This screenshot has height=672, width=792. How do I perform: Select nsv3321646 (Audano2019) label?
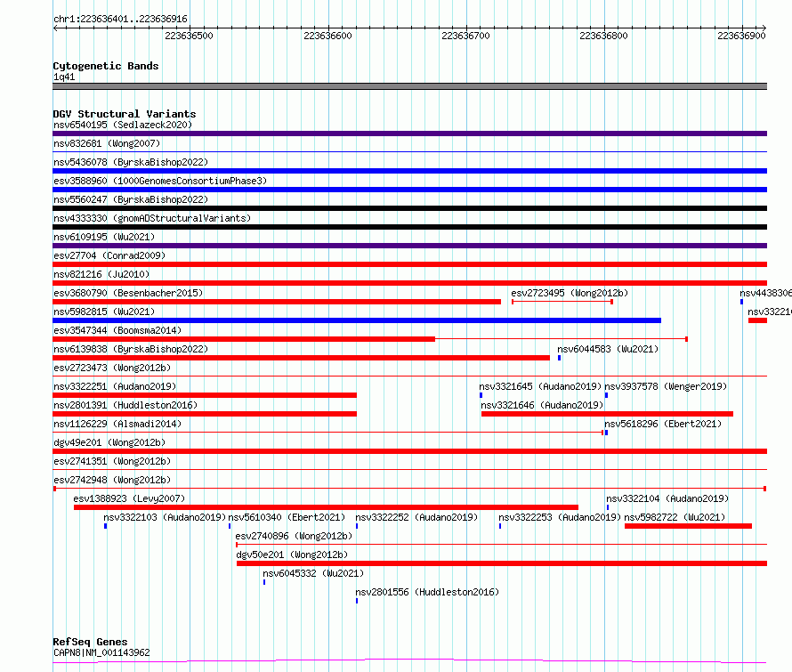pyautogui.click(x=542, y=405)
